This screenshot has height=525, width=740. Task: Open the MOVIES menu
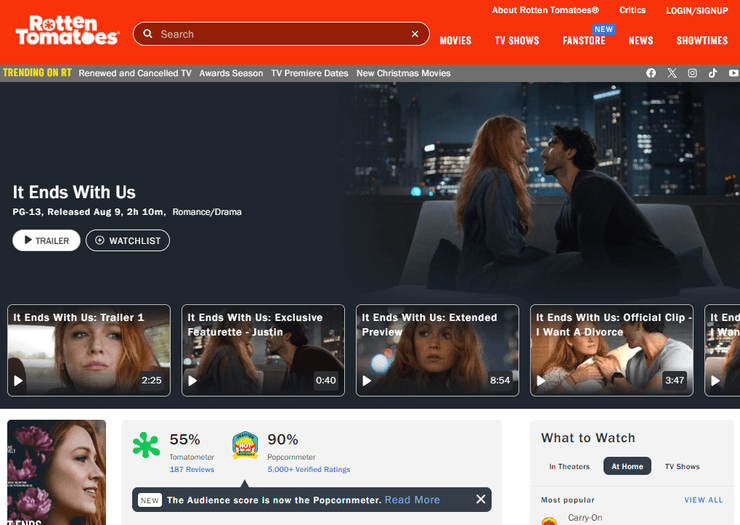(x=455, y=41)
